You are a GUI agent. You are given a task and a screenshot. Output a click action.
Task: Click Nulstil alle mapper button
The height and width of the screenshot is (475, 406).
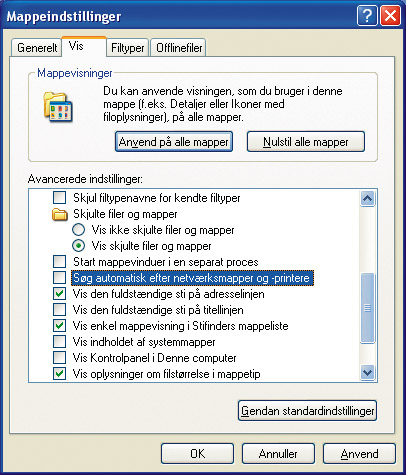[306, 142]
